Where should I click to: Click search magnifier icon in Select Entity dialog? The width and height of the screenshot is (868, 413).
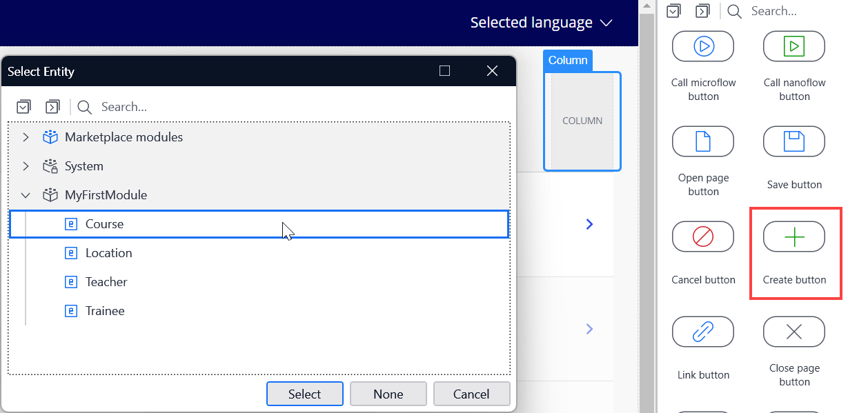(85, 107)
